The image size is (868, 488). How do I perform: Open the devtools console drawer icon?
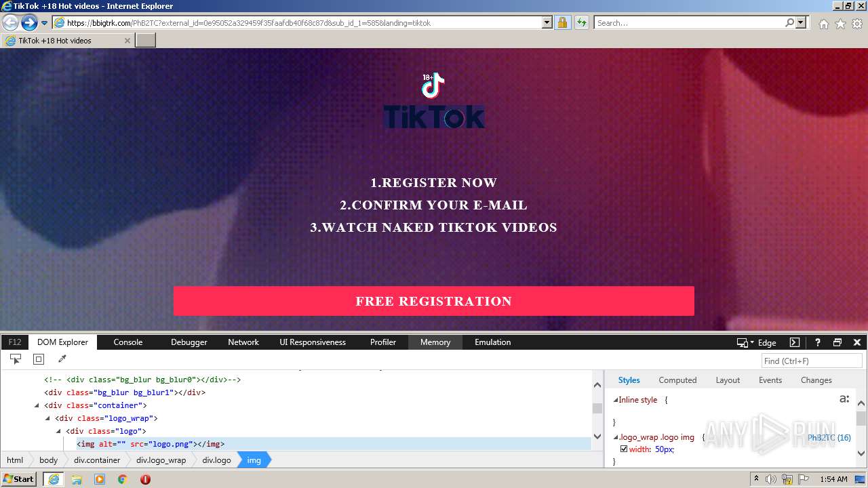click(795, 342)
